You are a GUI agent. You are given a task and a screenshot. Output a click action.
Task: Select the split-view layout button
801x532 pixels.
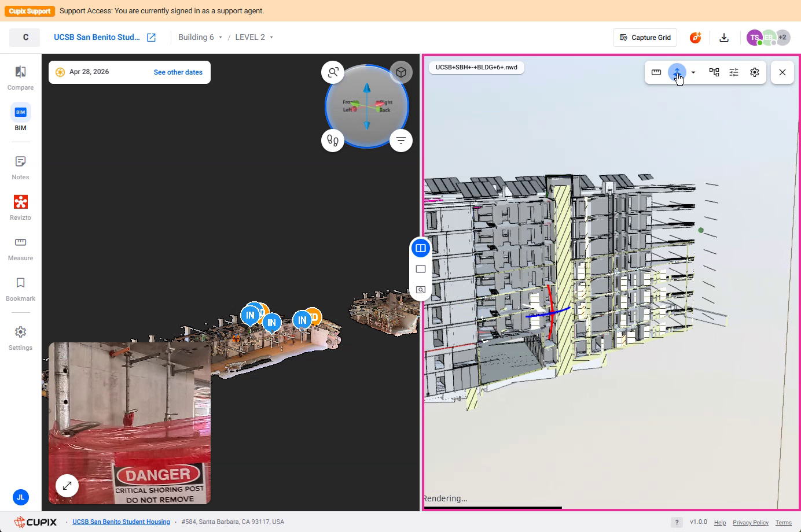(421, 248)
